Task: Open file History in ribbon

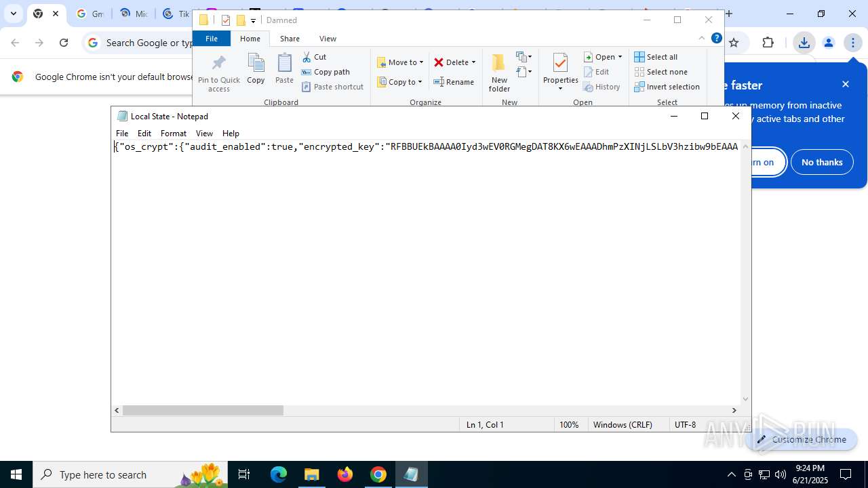Action: (602, 87)
